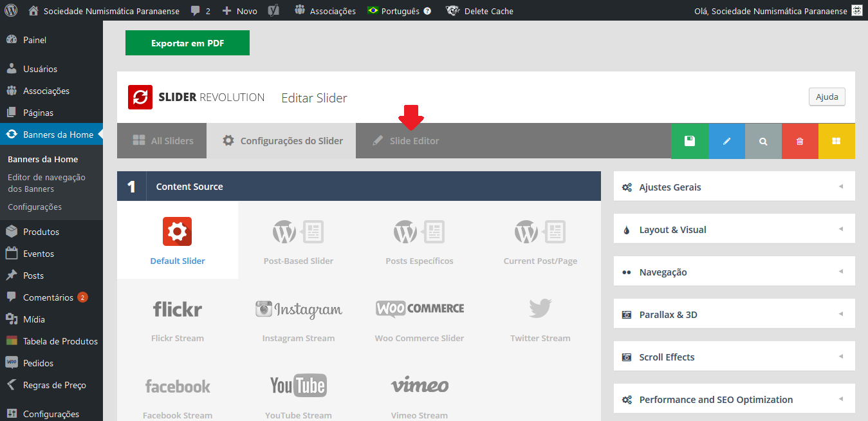Select the Vimeo Stream logo
This screenshot has width=868, height=421.
click(x=420, y=384)
